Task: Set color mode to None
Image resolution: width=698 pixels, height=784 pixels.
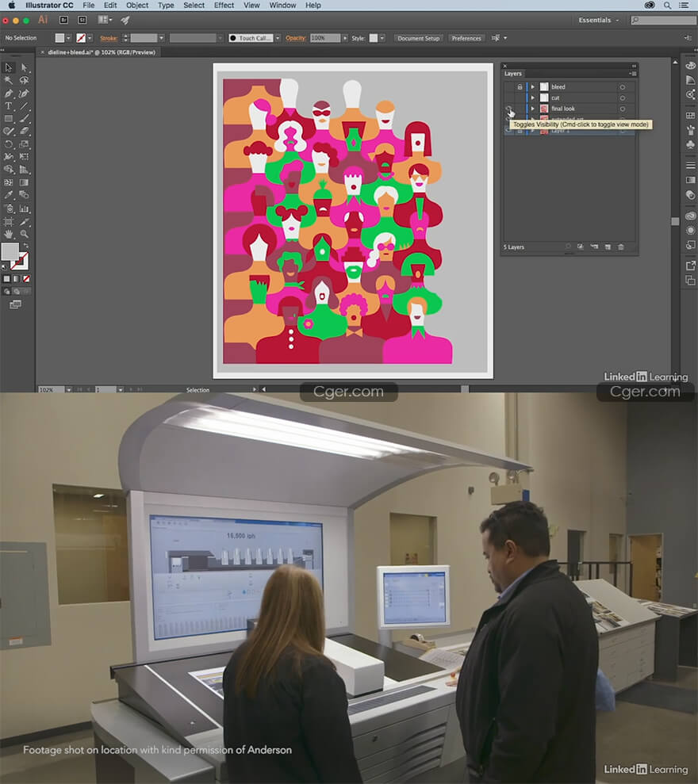Action: coord(26,279)
